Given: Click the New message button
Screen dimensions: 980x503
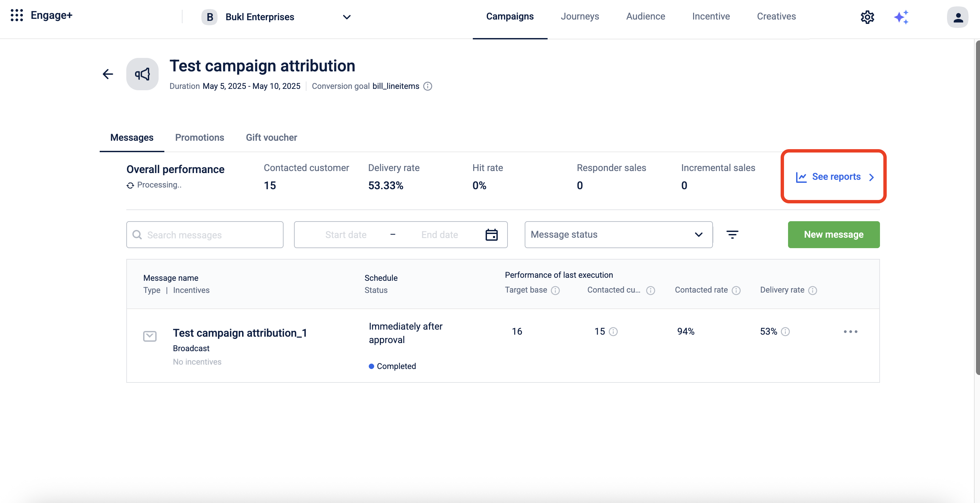Looking at the screenshot, I should (x=833, y=235).
